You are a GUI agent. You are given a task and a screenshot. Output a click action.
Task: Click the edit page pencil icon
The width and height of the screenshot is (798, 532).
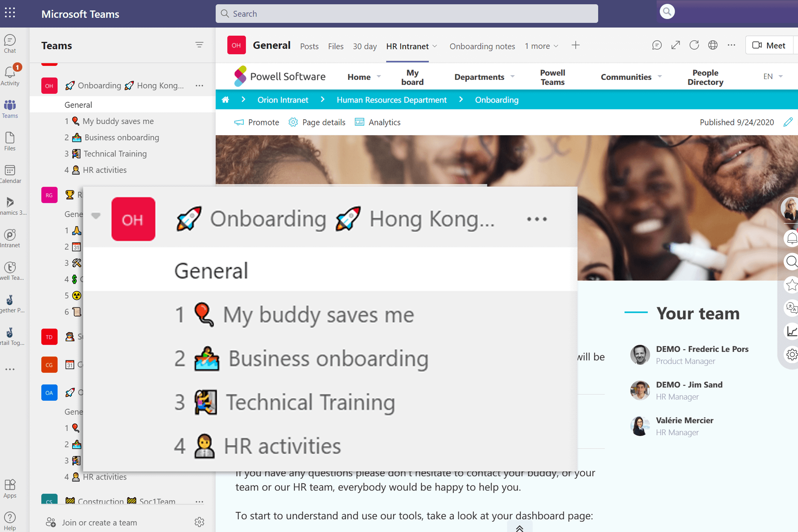[788, 122]
